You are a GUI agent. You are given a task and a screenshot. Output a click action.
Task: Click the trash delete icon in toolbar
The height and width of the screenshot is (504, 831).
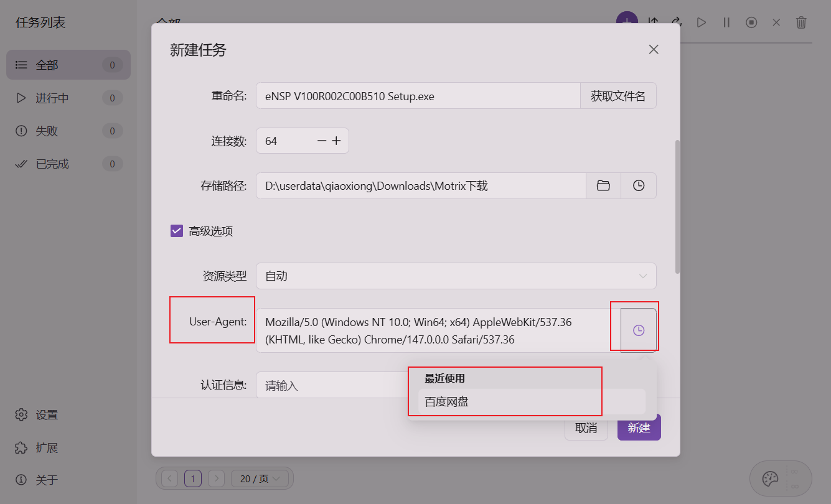801,22
